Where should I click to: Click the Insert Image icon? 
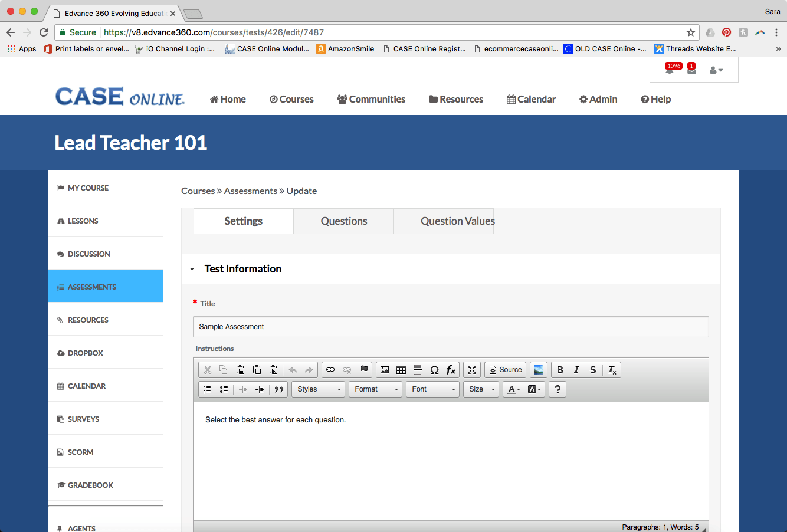point(385,370)
